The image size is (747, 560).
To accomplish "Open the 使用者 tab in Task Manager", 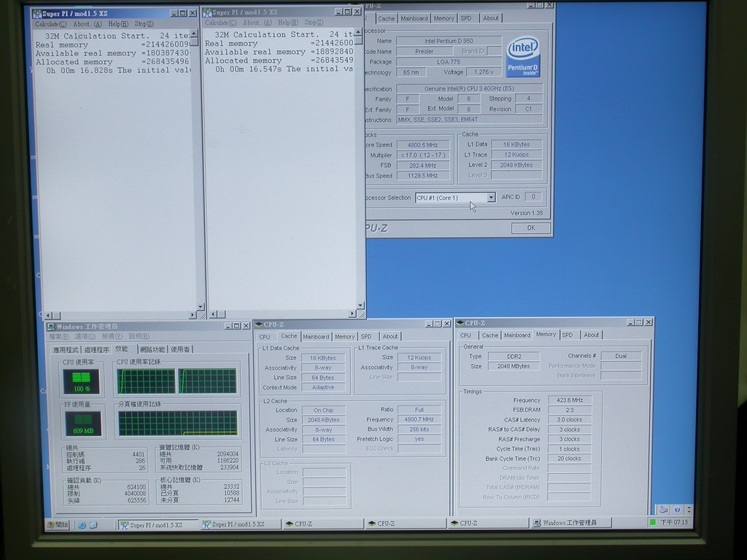I will pos(180,349).
